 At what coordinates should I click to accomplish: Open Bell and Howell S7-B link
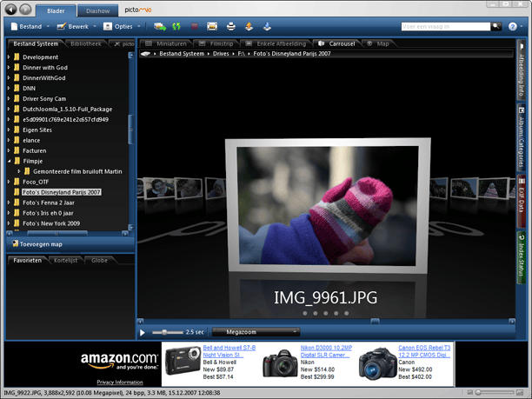[x=229, y=351]
